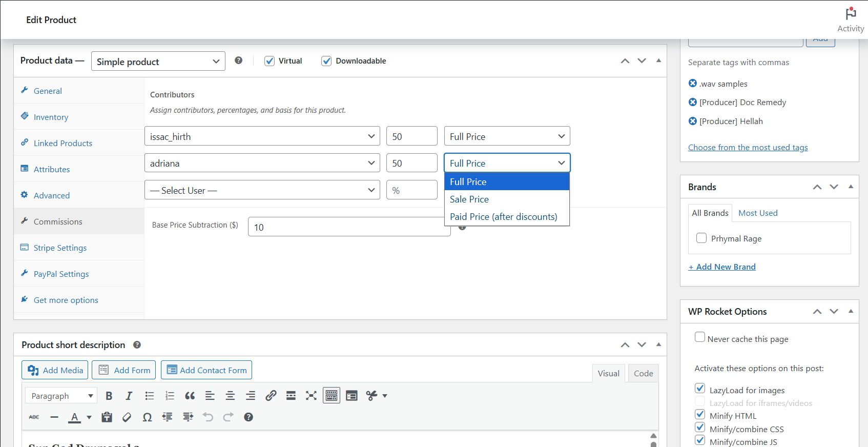Switch to the Code editor tab
This screenshot has width=868, height=447.
pos(643,373)
